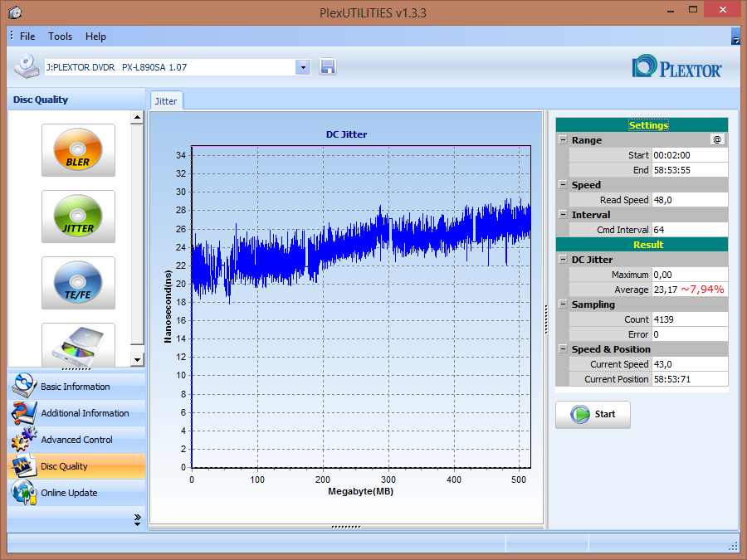747x560 pixels.
Task: Edit the Range End value 58:53:55
Action: [690, 170]
